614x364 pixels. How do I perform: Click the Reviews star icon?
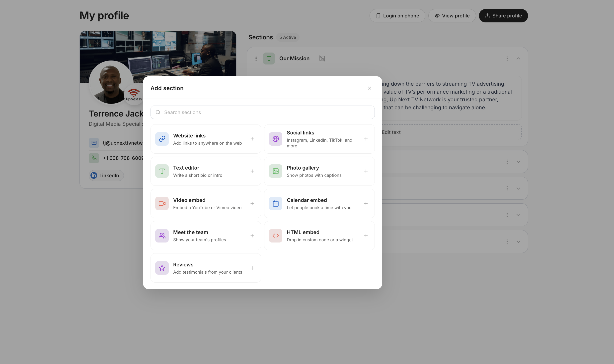click(162, 268)
